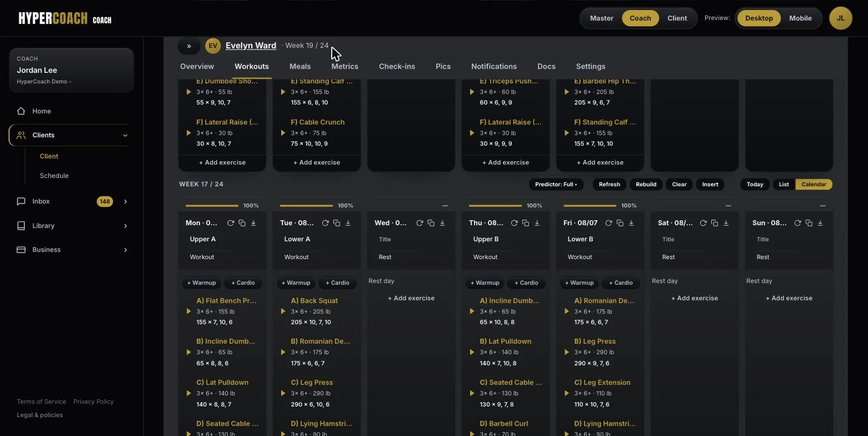Copy the Friday day card
Screen dimensions: 868x436
[x=620, y=223]
